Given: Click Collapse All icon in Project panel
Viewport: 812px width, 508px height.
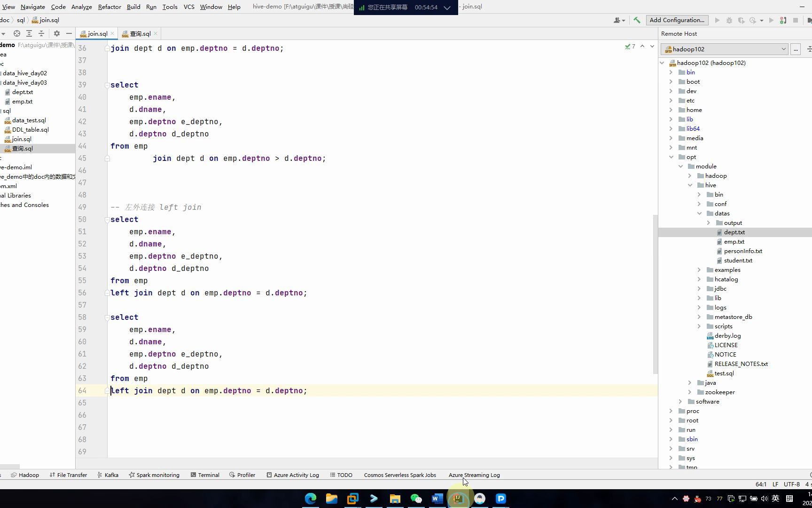Looking at the screenshot, I should (x=41, y=33).
